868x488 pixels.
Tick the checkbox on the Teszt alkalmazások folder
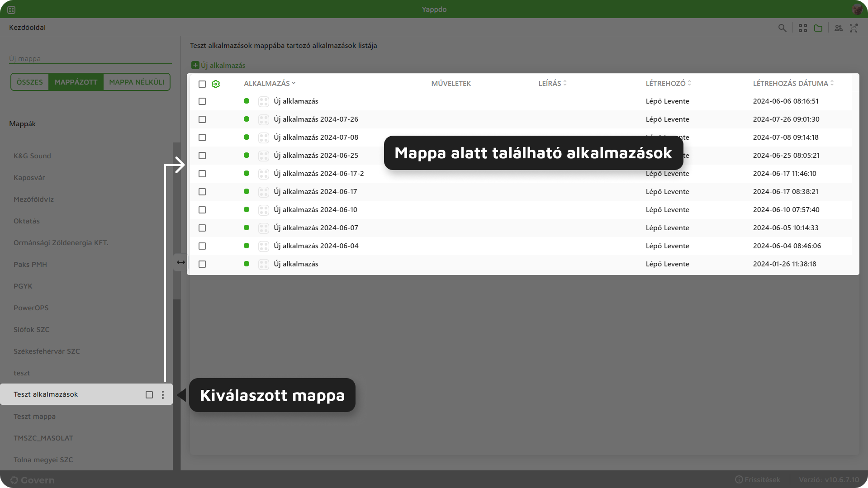(x=149, y=395)
